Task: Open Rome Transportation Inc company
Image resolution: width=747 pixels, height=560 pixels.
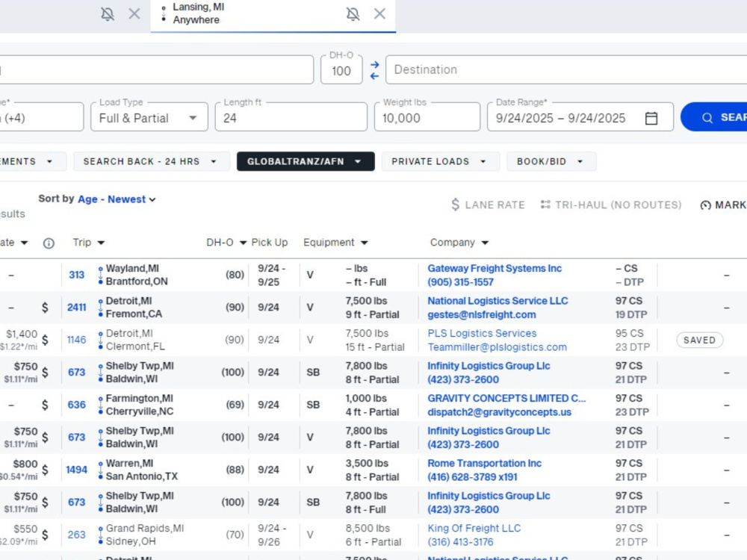Action: pyautogui.click(x=484, y=463)
